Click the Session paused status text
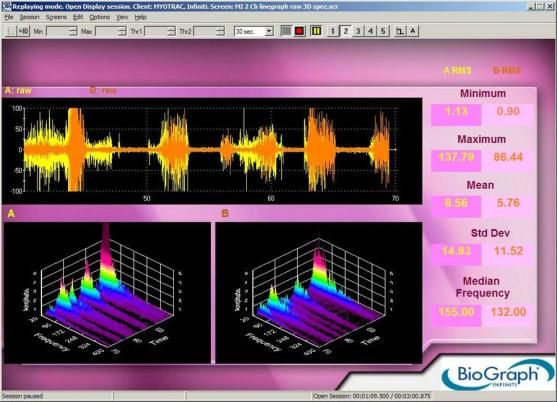Viewport: 557px width, 402px height. (x=23, y=396)
